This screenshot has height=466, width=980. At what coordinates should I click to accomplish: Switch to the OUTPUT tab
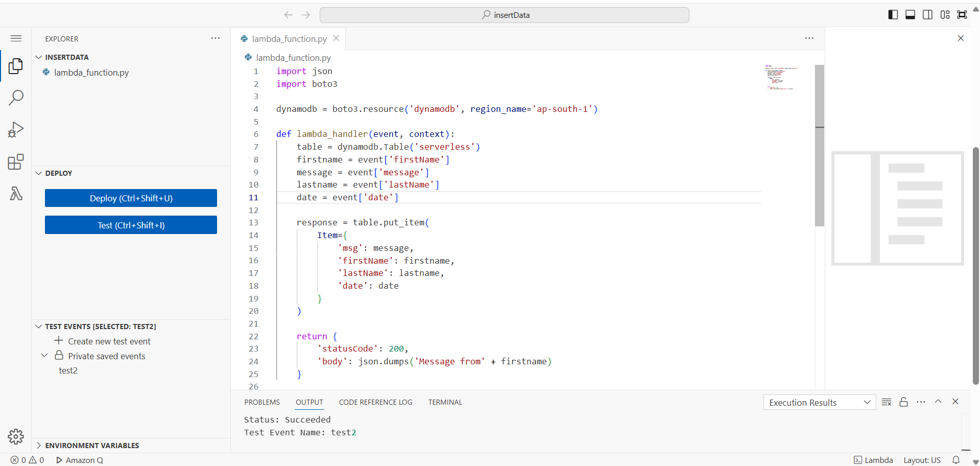pos(309,402)
